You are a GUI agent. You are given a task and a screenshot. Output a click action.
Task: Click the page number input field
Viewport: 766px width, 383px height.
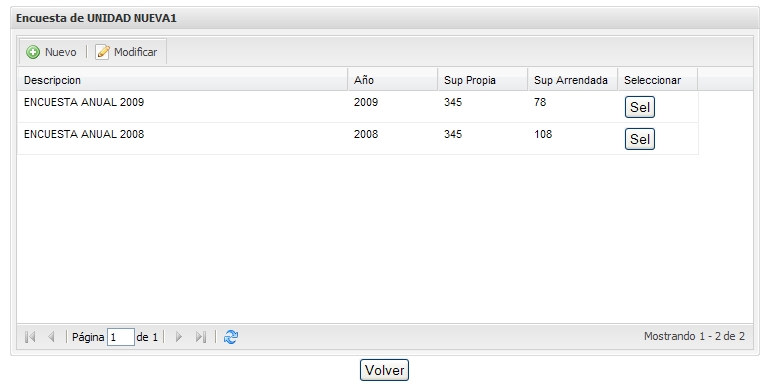[x=121, y=337]
